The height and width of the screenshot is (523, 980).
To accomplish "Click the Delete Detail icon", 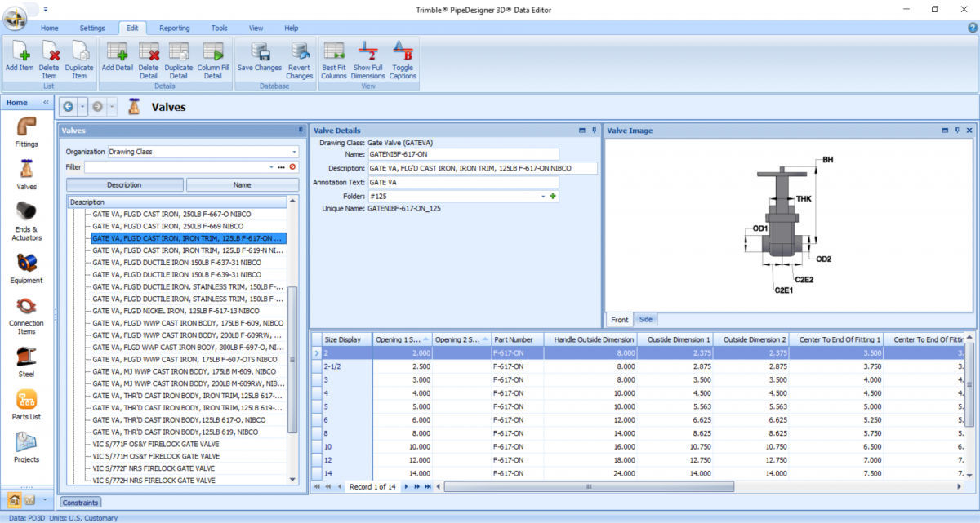I will (149, 57).
